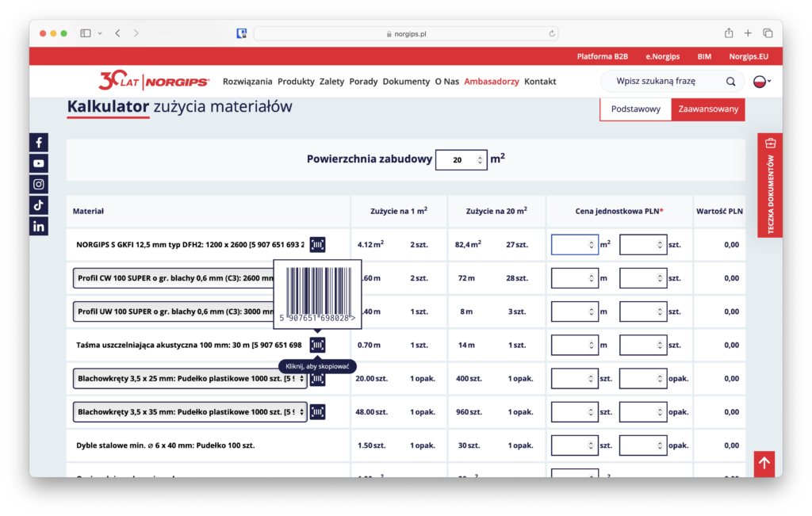Expand the Profil UW 100 SUPER dropdown
The height and width of the screenshot is (516, 812).
point(173,312)
